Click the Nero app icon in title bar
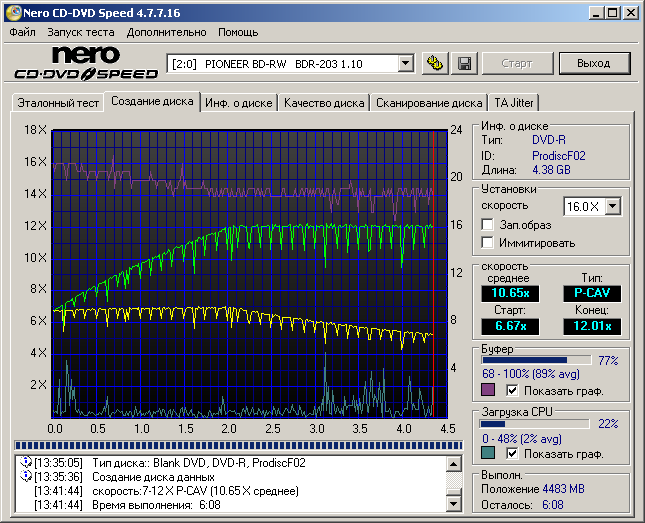The width and height of the screenshot is (645, 523). (x=14, y=13)
